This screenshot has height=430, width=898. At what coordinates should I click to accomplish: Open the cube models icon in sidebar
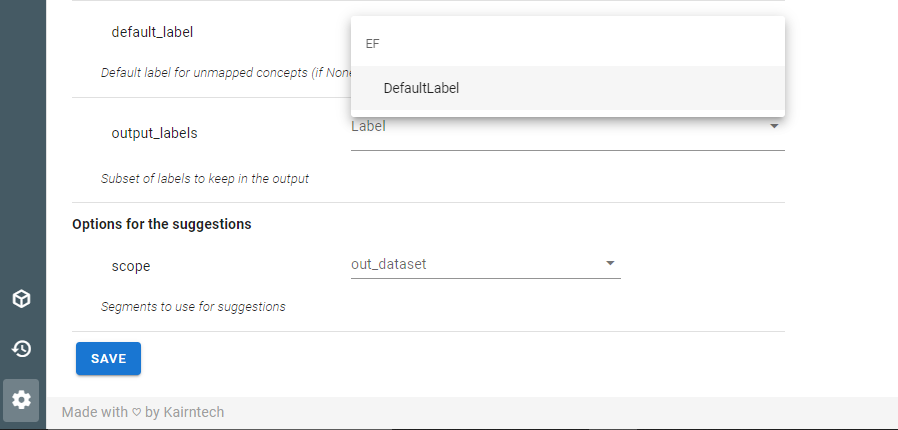21,299
